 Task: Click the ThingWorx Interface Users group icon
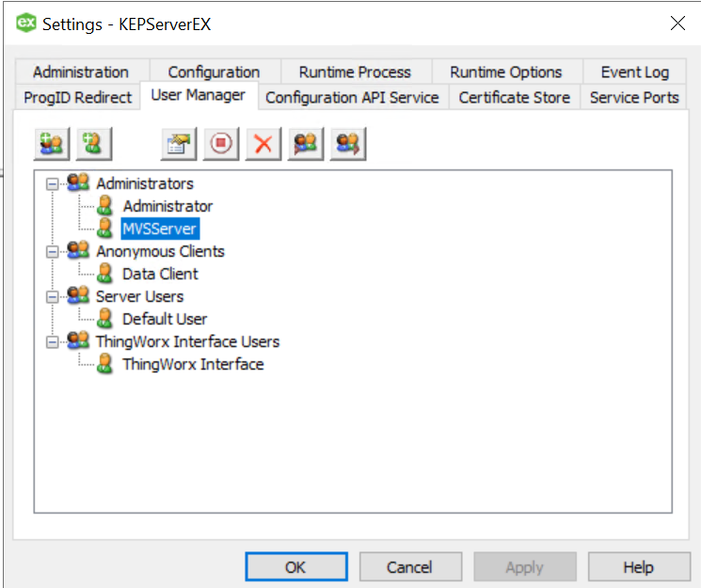[78, 341]
